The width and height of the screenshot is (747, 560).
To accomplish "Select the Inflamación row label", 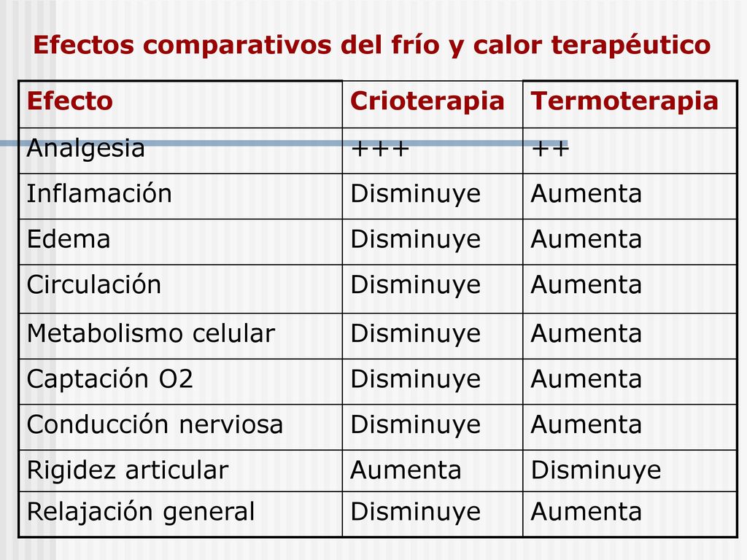I will click(x=99, y=193).
